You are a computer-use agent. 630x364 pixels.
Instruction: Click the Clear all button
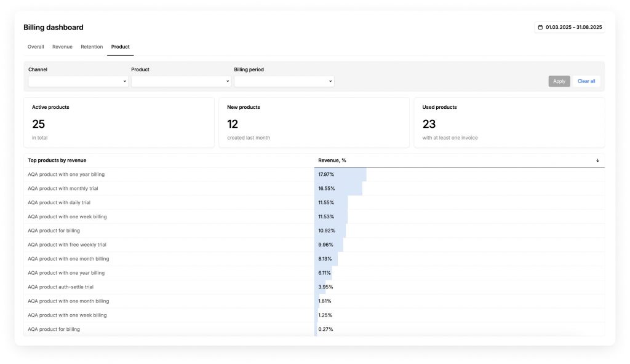586,81
